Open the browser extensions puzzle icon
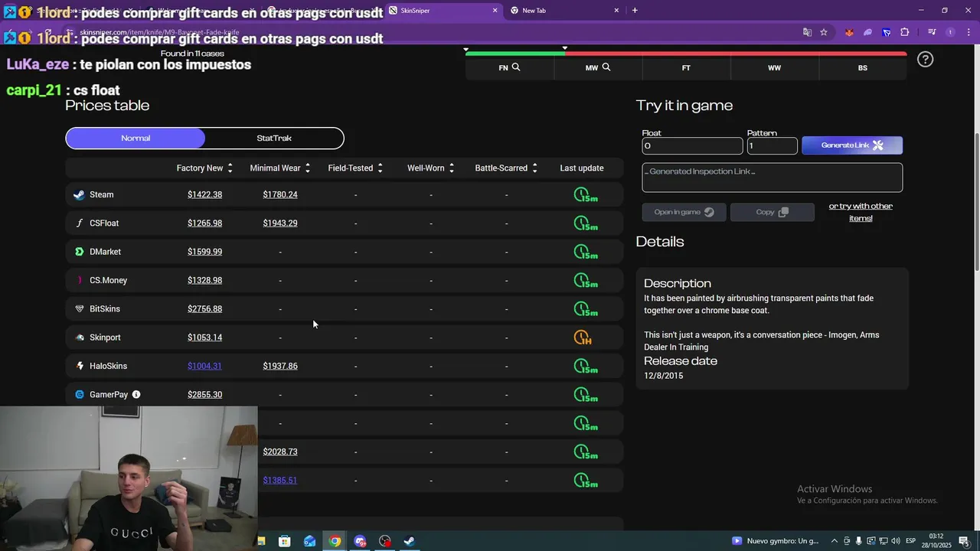 (905, 32)
